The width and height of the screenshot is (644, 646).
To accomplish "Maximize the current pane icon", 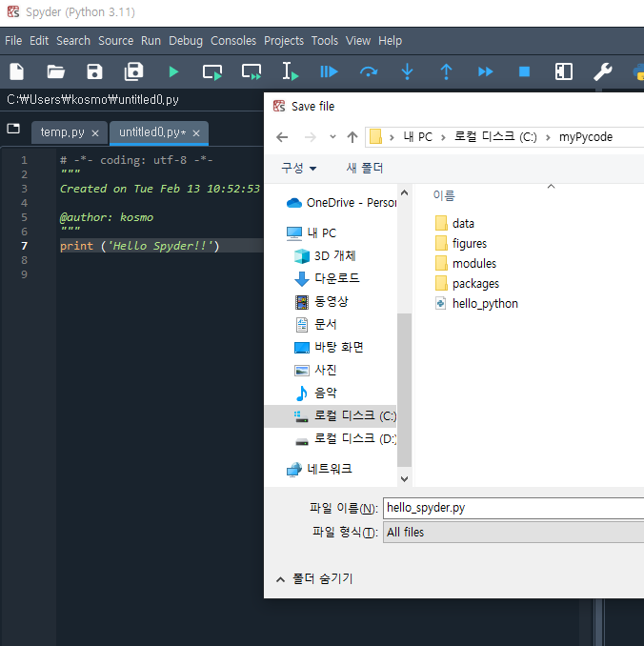I will click(564, 71).
